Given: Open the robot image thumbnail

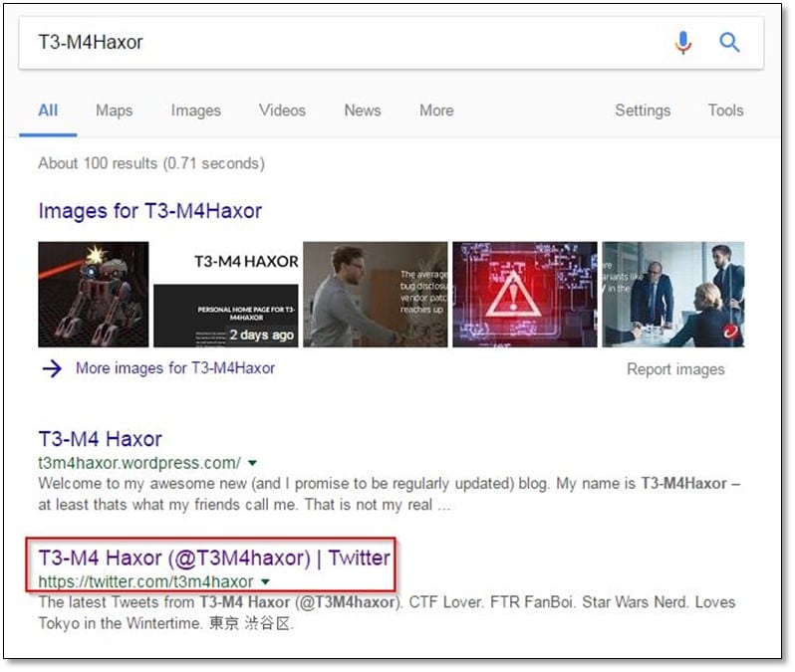Looking at the screenshot, I should [93, 295].
